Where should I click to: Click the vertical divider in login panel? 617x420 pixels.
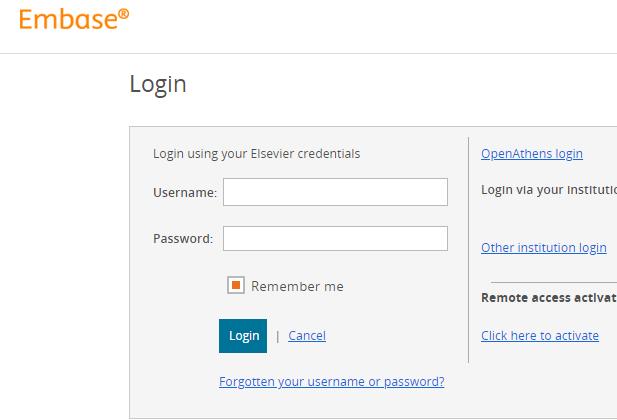pyautogui.click(x=468, y=250)
